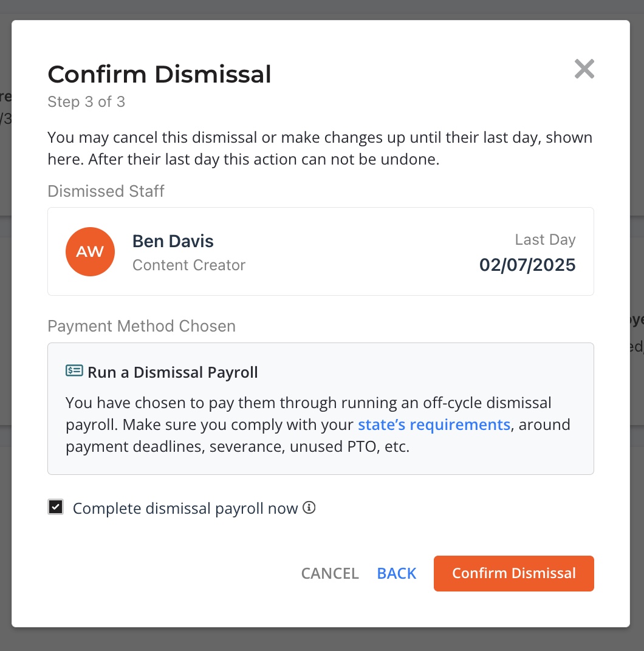Open the info tooltip icon beside payroll checkbox
Image resolution: width=644 pixels, height=651 pixels.
(x=309, y=507)
